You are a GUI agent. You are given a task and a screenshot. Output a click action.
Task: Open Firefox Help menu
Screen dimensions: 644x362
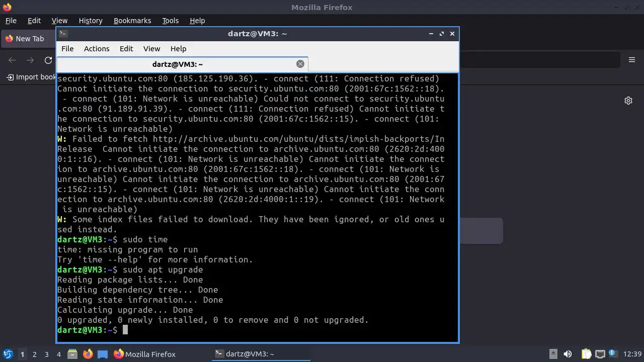pos(197,21)
